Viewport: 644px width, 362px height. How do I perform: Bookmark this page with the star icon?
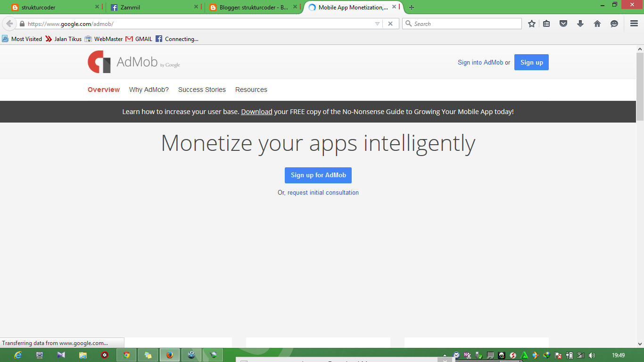click(x=531, y=23)
